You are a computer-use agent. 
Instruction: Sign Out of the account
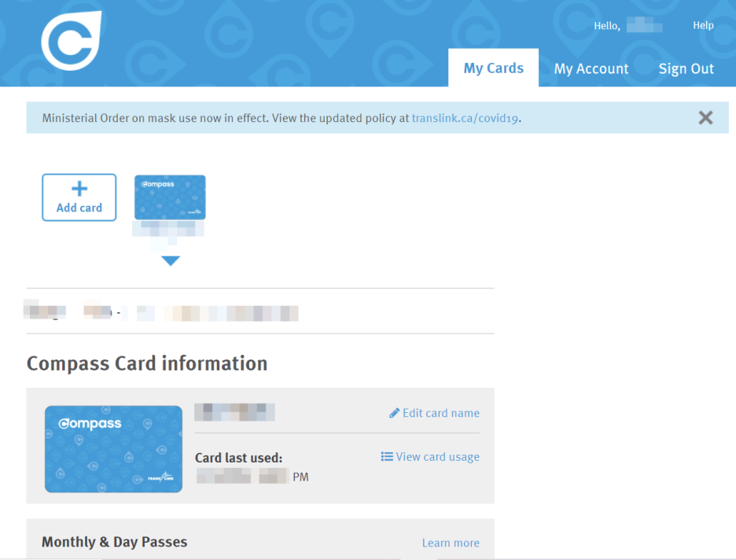coord(686,68)
